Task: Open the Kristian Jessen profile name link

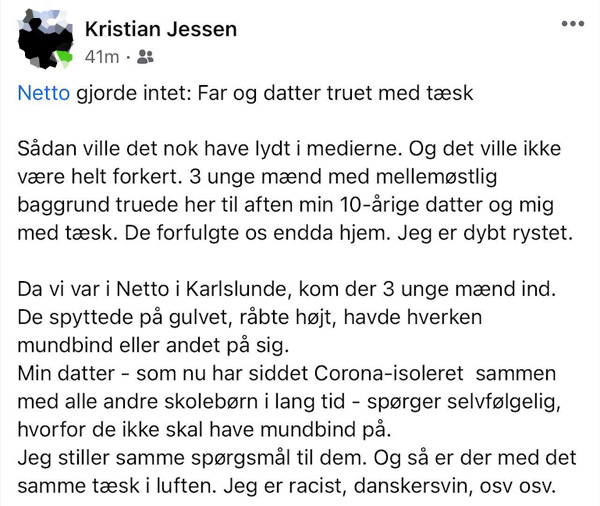Action: tap(161, 29)
